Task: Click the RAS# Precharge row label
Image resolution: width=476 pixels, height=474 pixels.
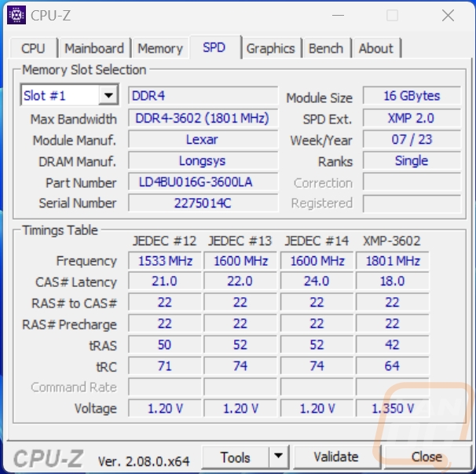Action: pyautogui.click(x=70, y=325)
